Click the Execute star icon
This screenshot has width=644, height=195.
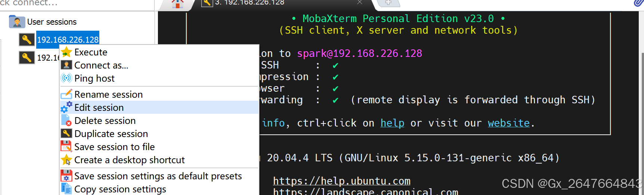pos(66,52)
